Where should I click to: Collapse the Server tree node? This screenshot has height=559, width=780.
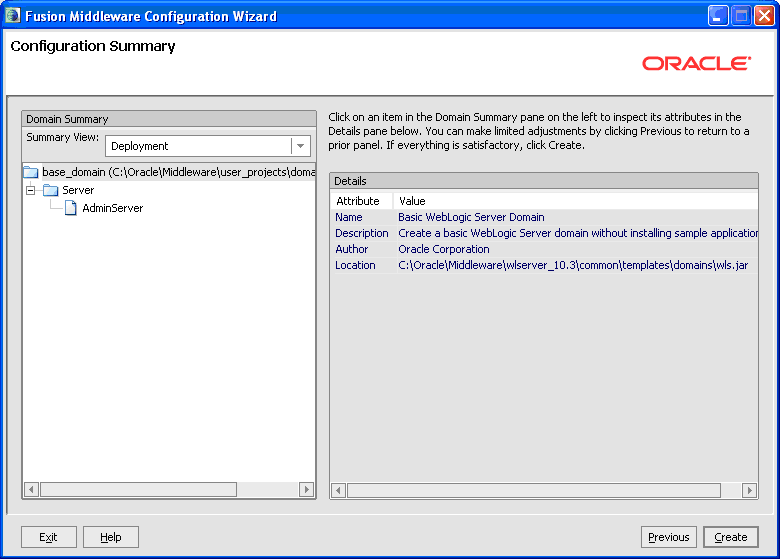[31, 190]
